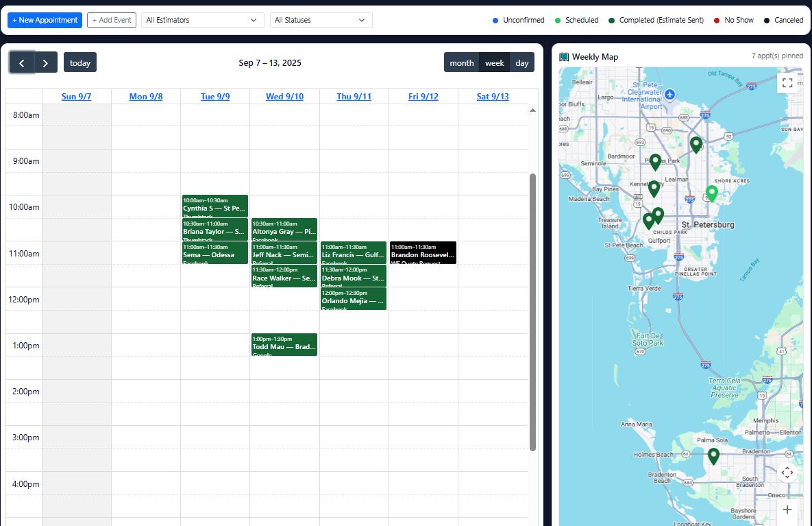Image resolution: width=812 pixels, height=526 pixels.
Task: Click the map pin near Bradenton
Action: point(713,455)
